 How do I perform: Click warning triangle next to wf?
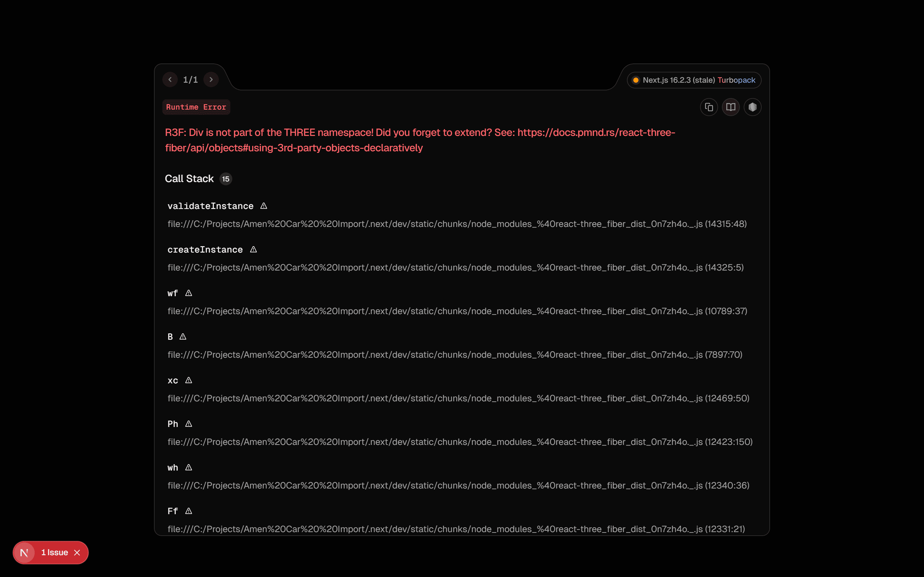click(189, 293)
